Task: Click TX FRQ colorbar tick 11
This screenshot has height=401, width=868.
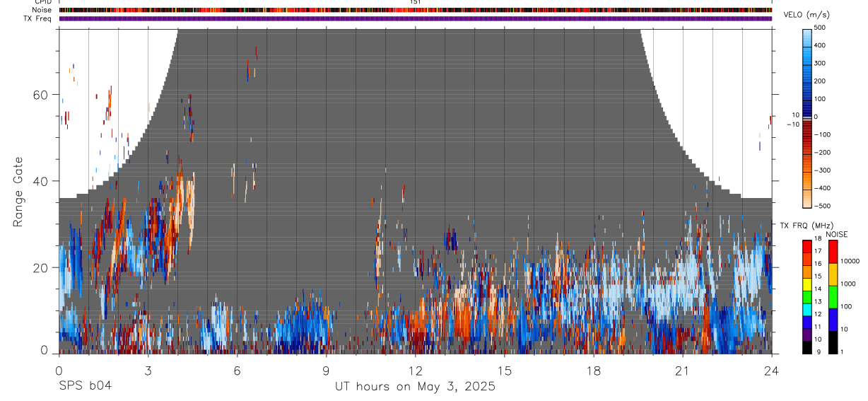Action: (818, 327)
